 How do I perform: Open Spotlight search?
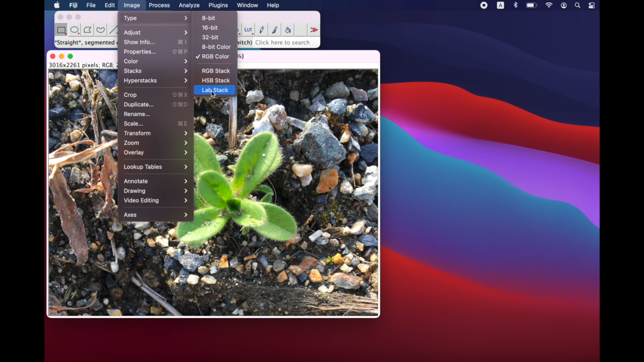pos(577,5)
